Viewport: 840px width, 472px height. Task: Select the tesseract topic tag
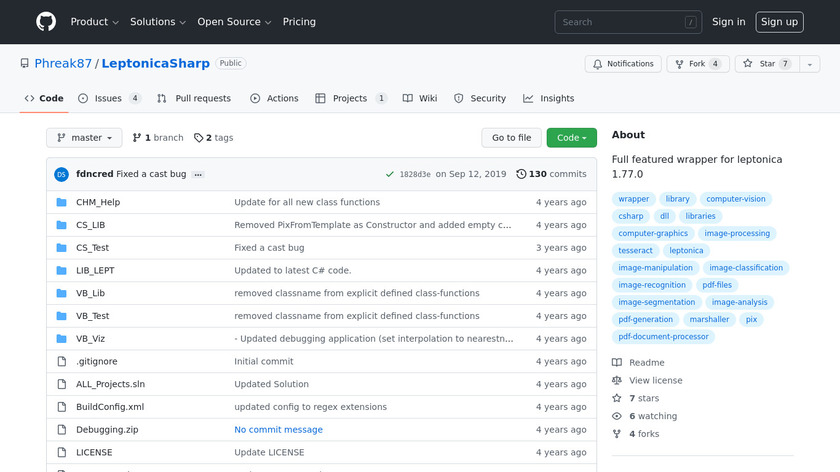[635, 251]
